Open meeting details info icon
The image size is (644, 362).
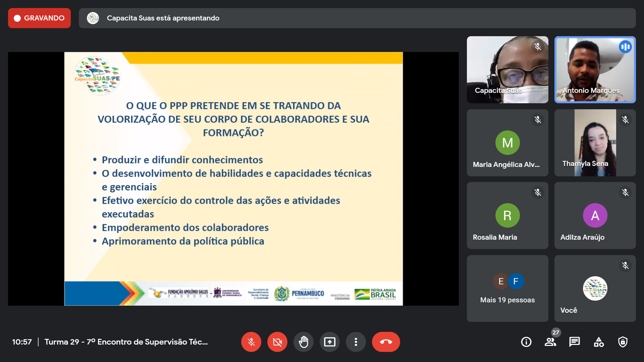[526, 342]
